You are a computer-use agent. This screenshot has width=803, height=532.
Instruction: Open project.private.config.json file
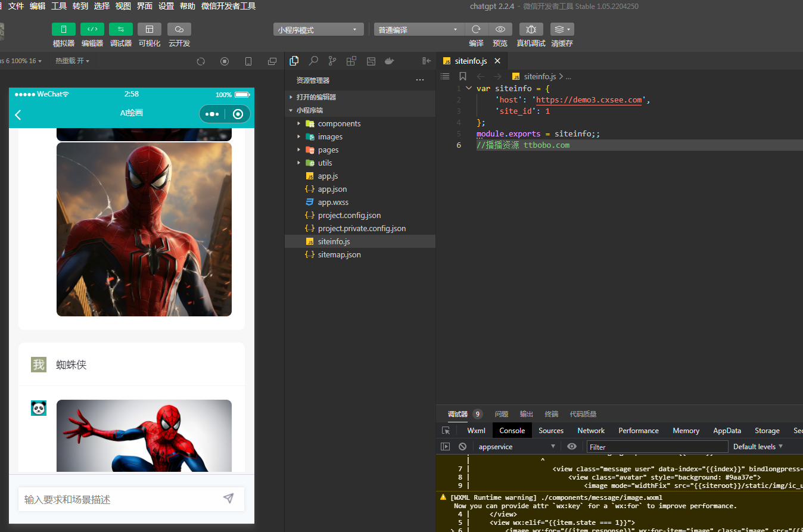[x=360, y=228]
